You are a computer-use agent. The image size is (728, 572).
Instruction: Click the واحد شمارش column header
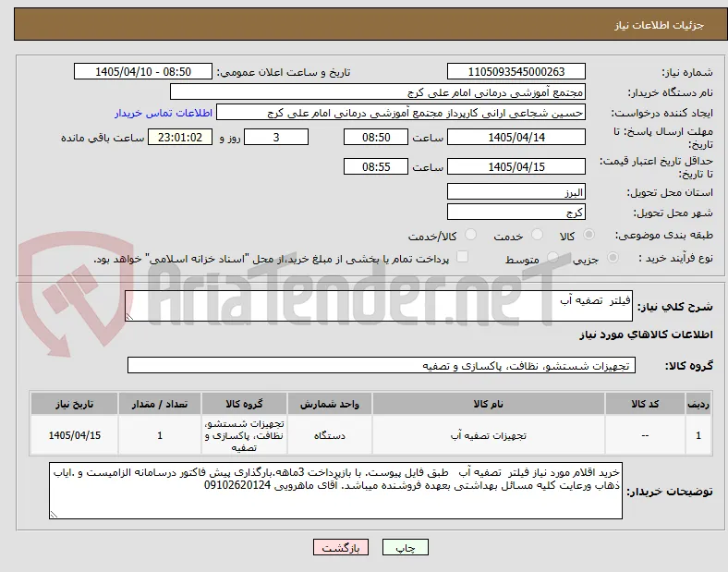coord(330,404)
